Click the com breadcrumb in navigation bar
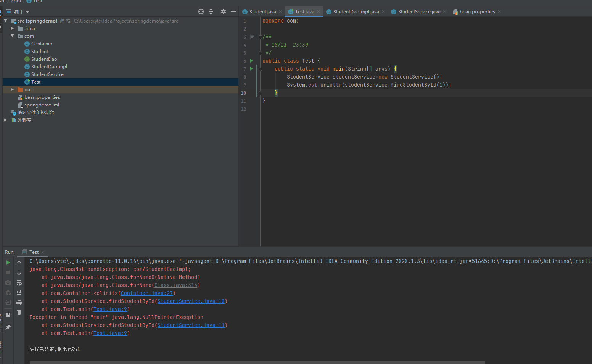 tap(16, 2)
